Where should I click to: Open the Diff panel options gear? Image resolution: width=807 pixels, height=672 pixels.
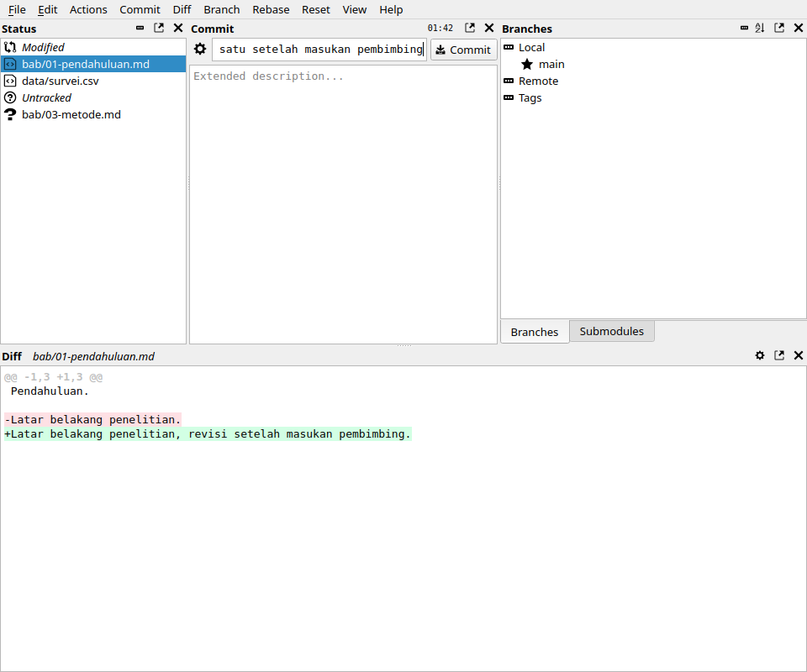(760, 355)
